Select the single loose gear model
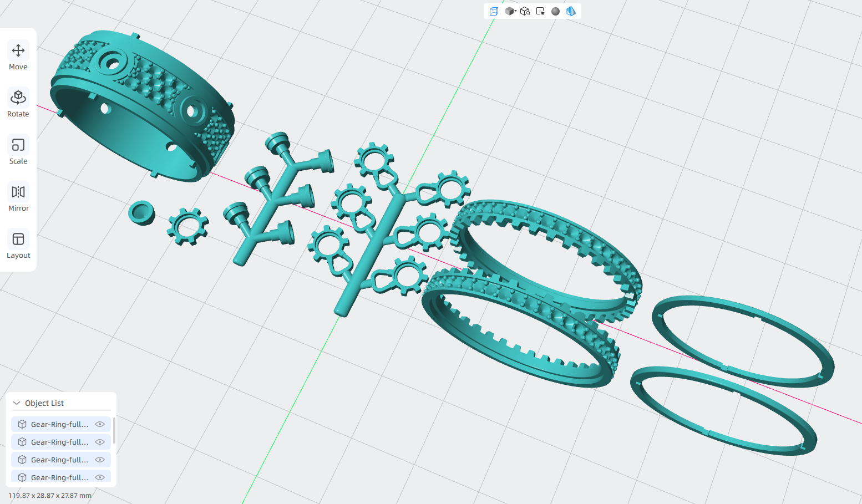Viewport: 862px width, 504px height. pyautogui.click(x=188, y=226)
